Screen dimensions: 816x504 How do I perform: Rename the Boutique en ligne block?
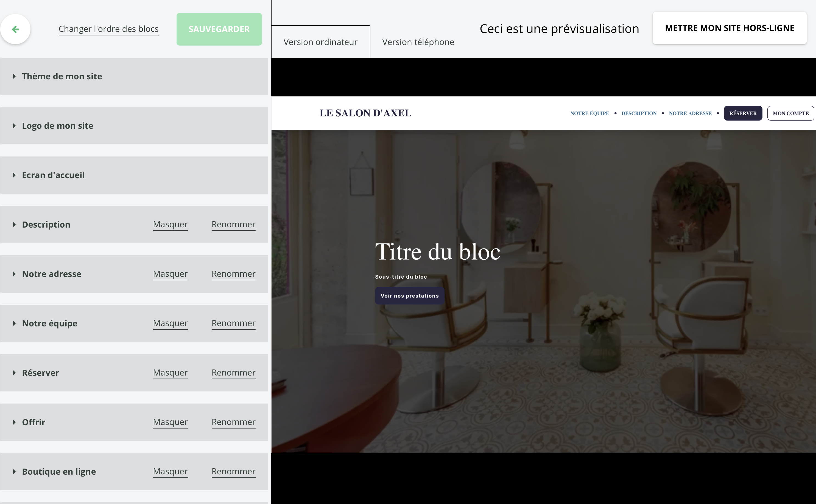click(233, 471)
